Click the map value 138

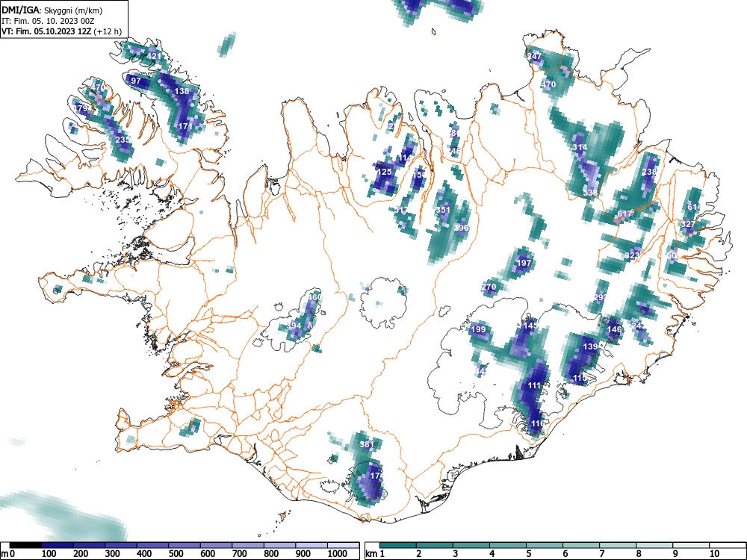coord(182,91)
